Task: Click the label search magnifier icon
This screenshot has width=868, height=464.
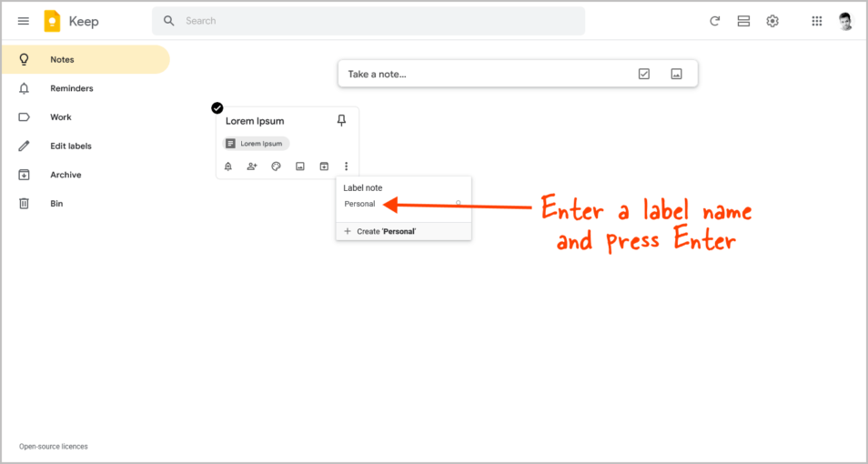Action: click(x=459, y=203)
